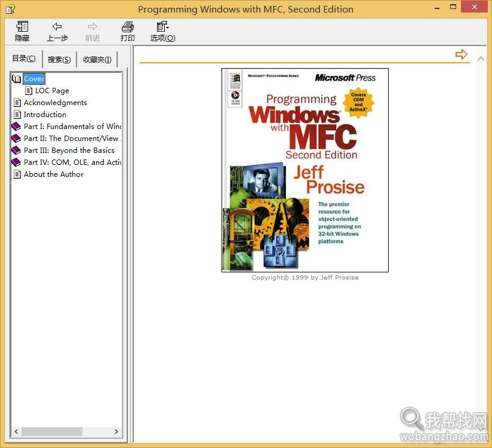Viewport: 492px width, 448px height.
Task: Click left arrow of contents horizontal scrollbar
Action: [x=16, y=432]
